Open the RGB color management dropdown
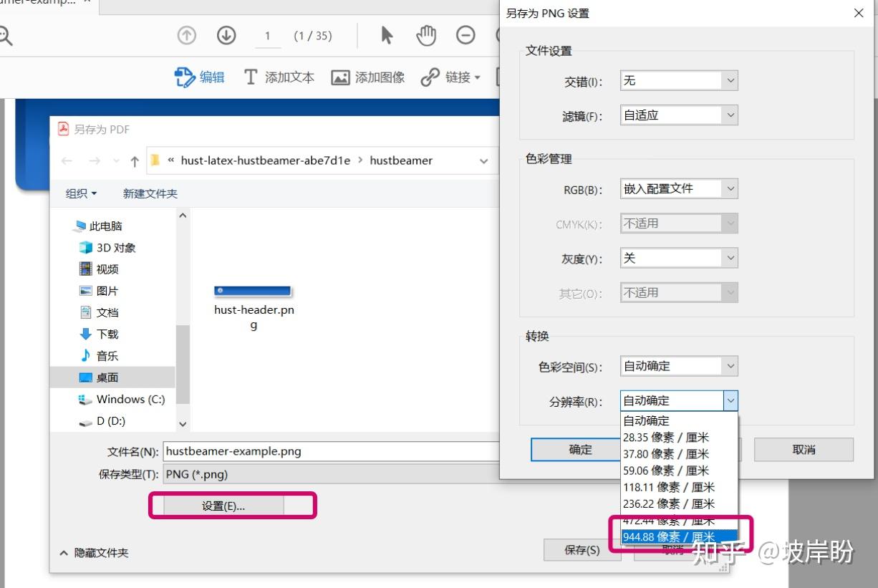The width and height of the screenshot is (878, 588). click(x=730, y=188)
